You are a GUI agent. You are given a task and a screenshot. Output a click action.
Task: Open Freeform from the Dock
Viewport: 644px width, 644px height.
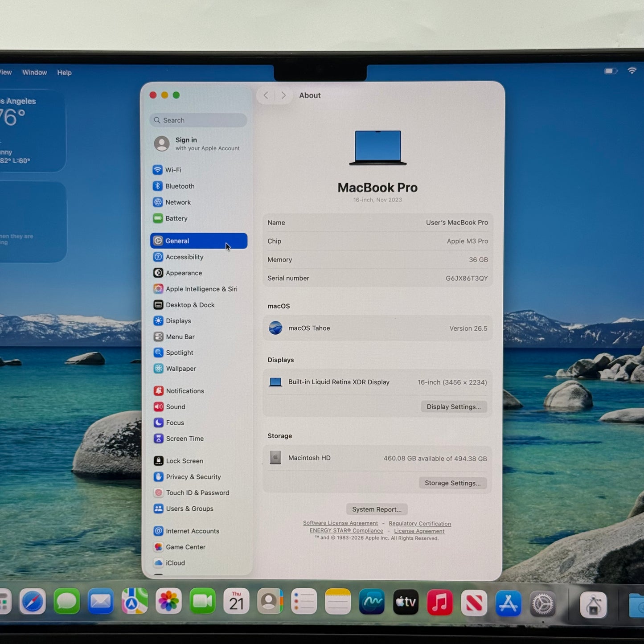tap(372, 602)
